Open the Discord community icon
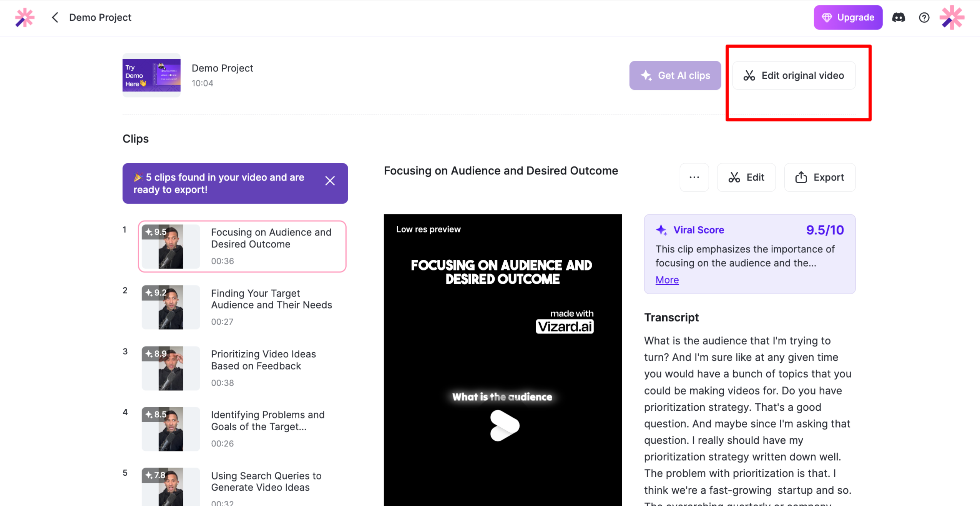The height and width of the screenshot is (506, 980). tap(899, 18)
